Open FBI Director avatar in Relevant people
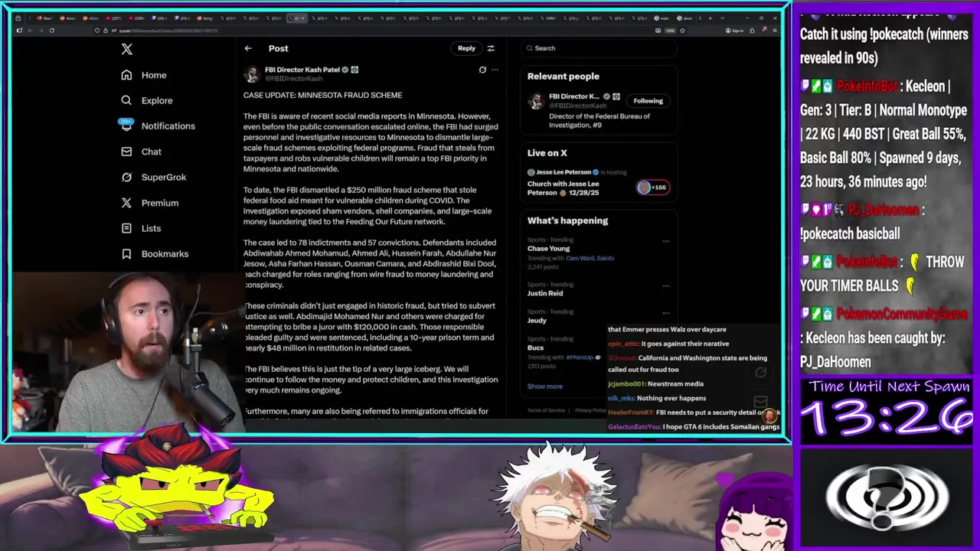This screenshot has height=551, width=980. click(536, 101)
